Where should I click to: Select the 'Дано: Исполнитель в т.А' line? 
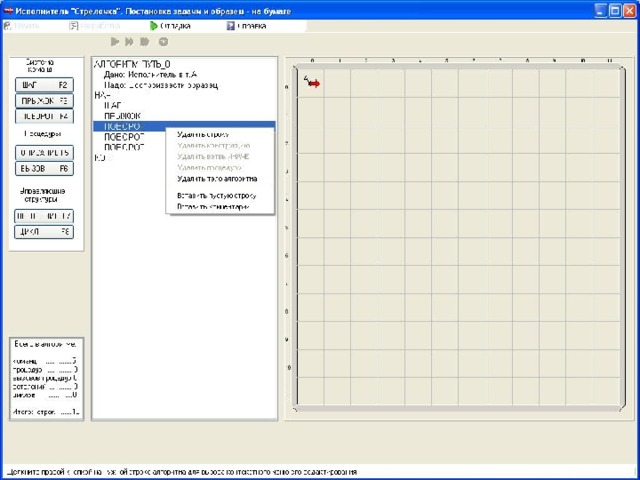[151, 75]
